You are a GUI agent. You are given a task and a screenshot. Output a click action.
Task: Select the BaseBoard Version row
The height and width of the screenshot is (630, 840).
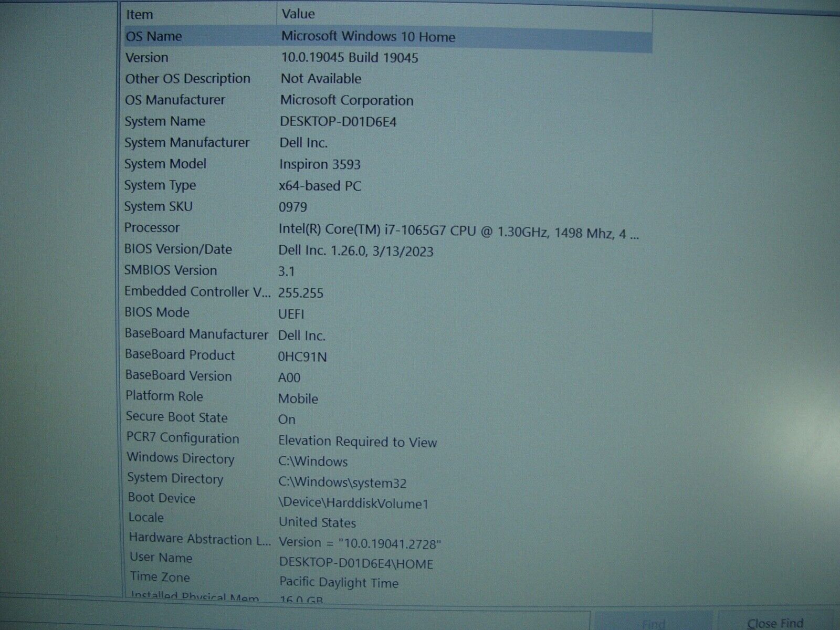[387, 376]
